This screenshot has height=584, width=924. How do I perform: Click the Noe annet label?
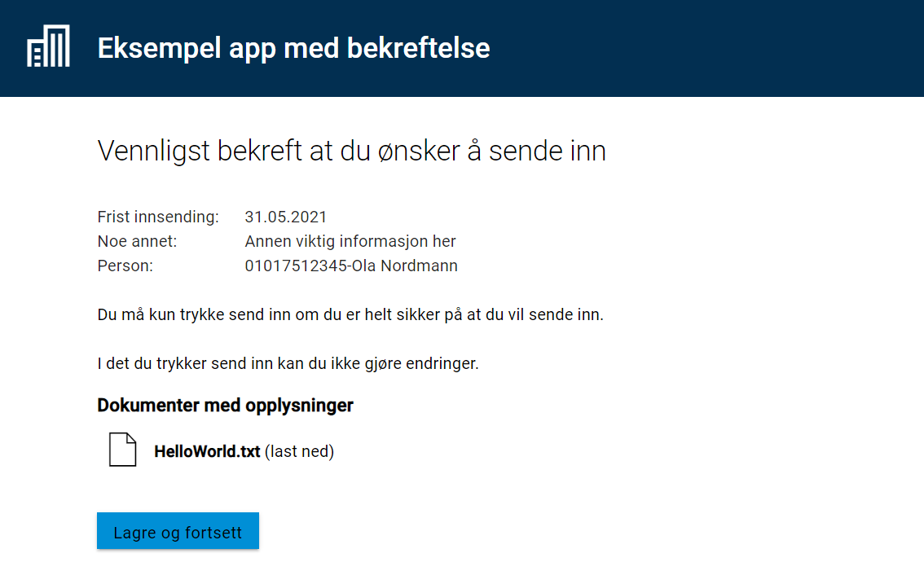138,242
